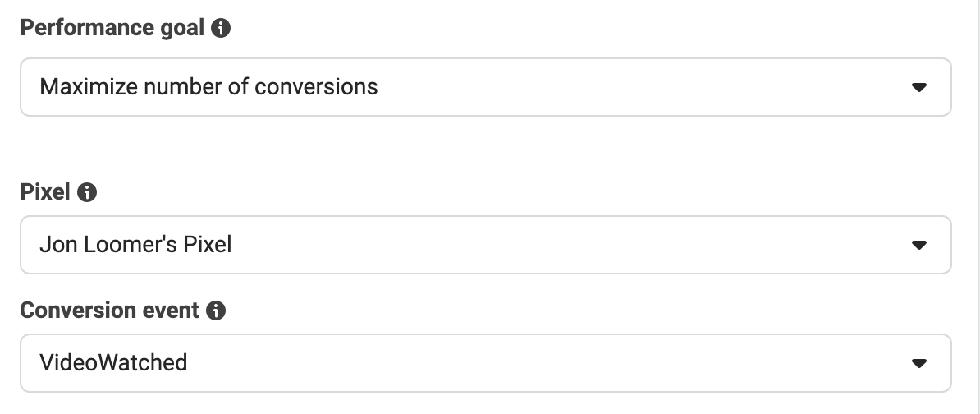This screenshot has height=414, width=980.
Task: Click the info icon beside Performance goal
Action: click(221, 28)
